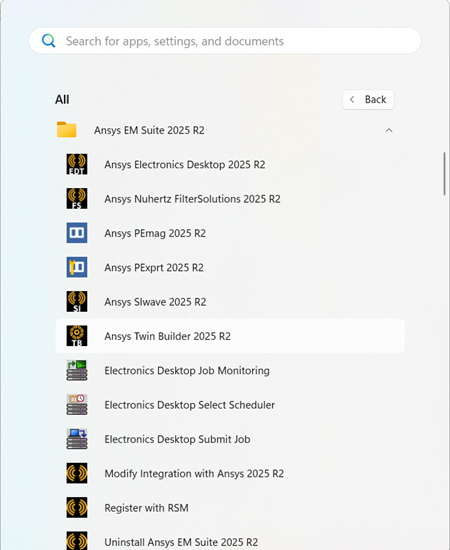Focus the search for apps input field

(225, 41)
